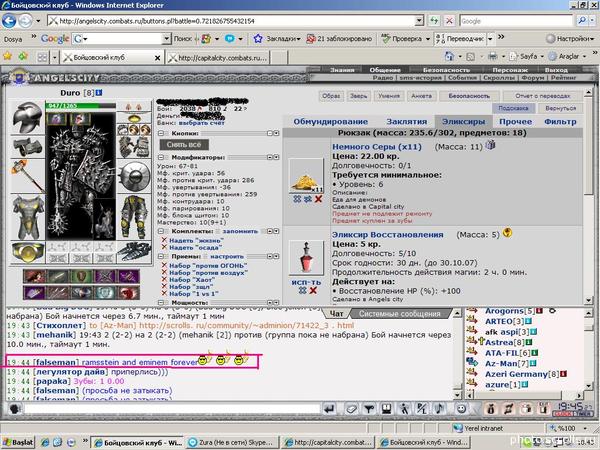Click the bracers equipment slot
This screenshot has height=450, width=600.
pos(28,147)
